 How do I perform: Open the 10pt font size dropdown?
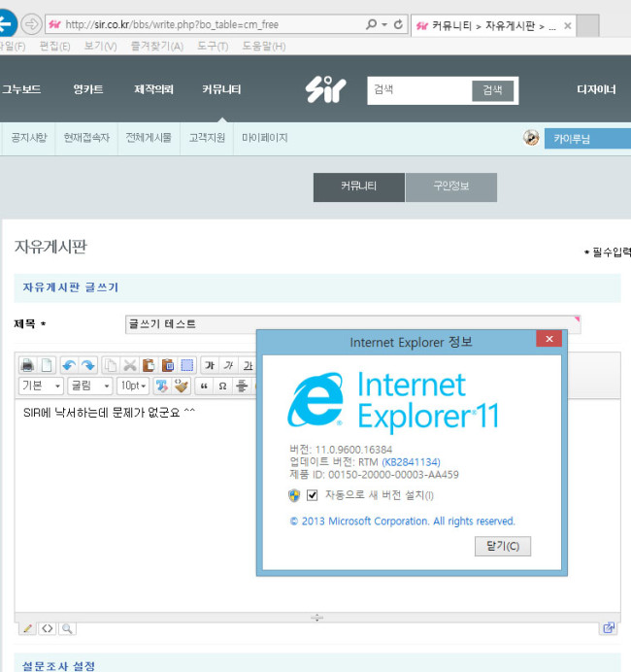click(x=133, y=386)
